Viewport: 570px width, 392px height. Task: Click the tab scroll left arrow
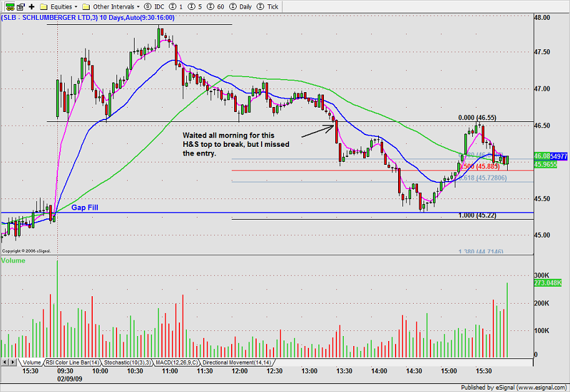point(5,362)
